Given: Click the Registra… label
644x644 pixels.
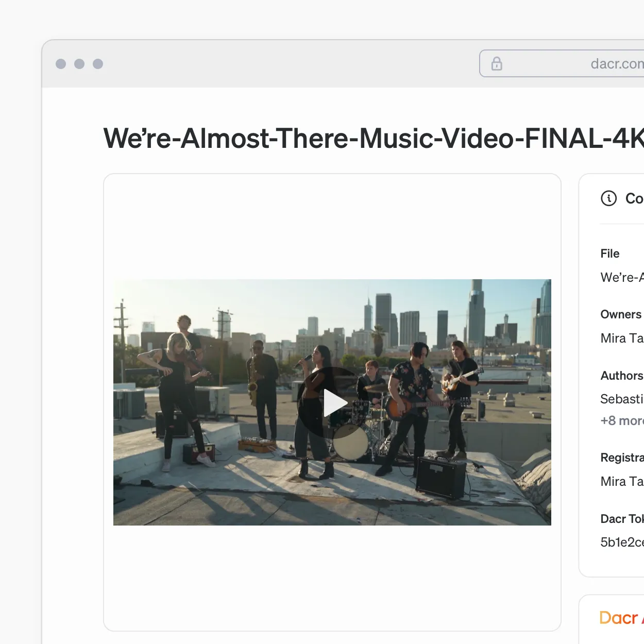Looking at the screenshot, I should coord(622,457).
